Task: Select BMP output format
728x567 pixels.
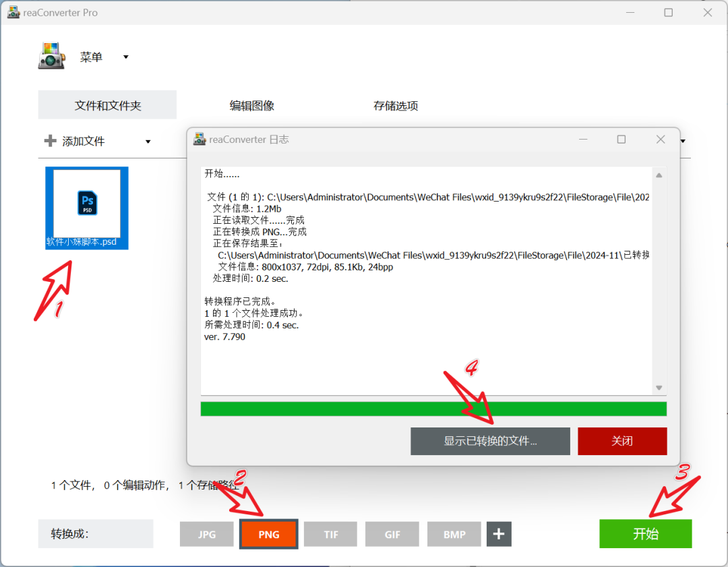Action: [454, 535]
